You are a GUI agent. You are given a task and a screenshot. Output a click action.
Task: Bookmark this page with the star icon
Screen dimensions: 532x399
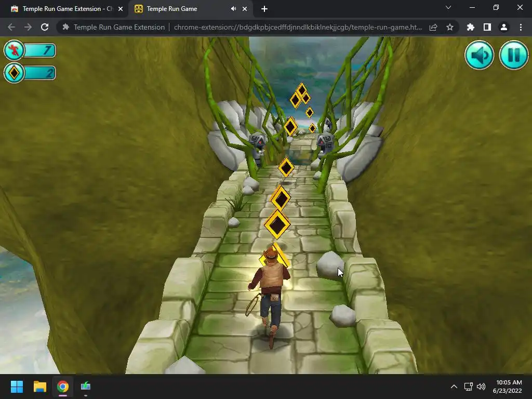450,27
